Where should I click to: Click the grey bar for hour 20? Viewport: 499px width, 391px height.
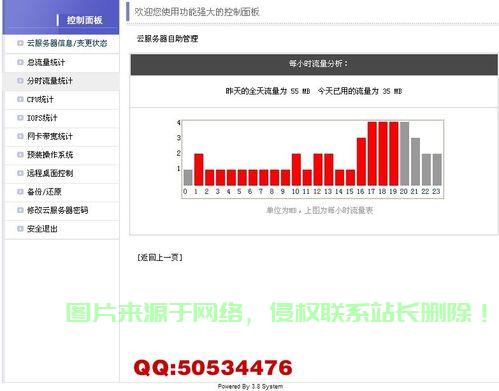pos(405,154)
